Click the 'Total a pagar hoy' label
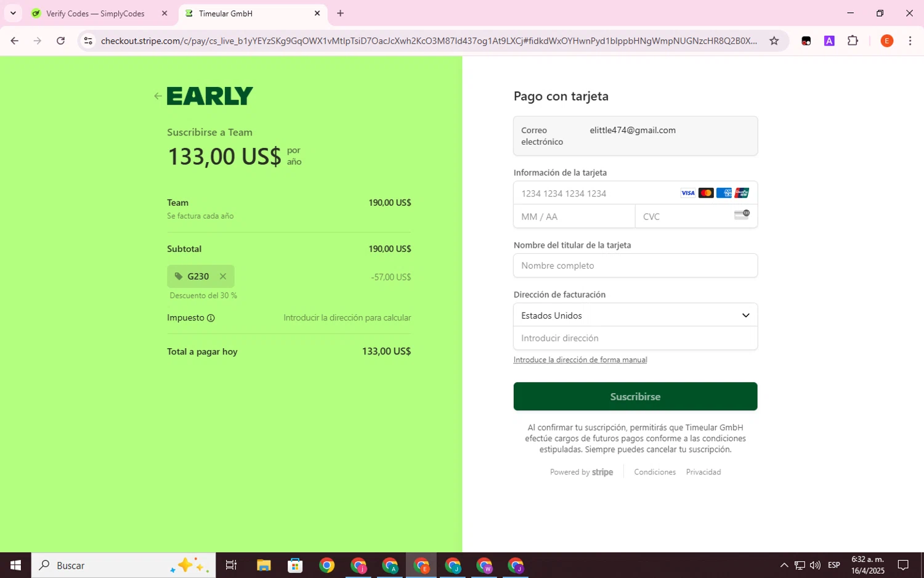The image size is (924, 578). pos(202,352)
